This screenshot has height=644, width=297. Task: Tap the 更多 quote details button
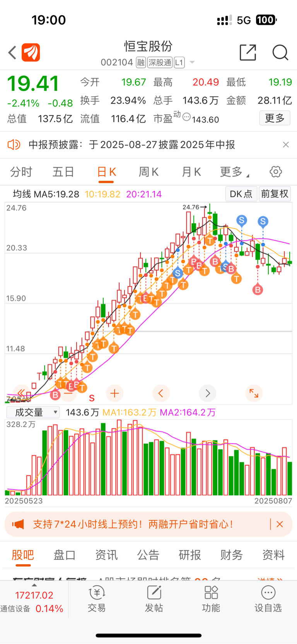(275, 118)
